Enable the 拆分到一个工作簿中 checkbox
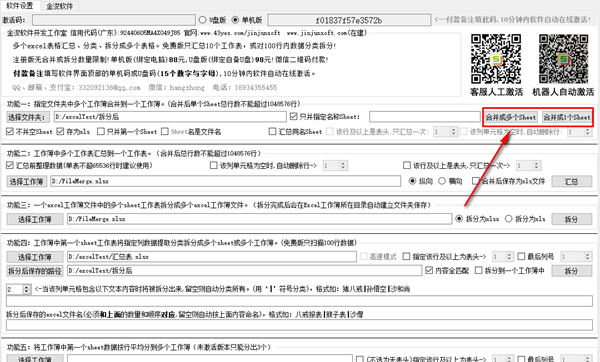 (x=479, y=271)
